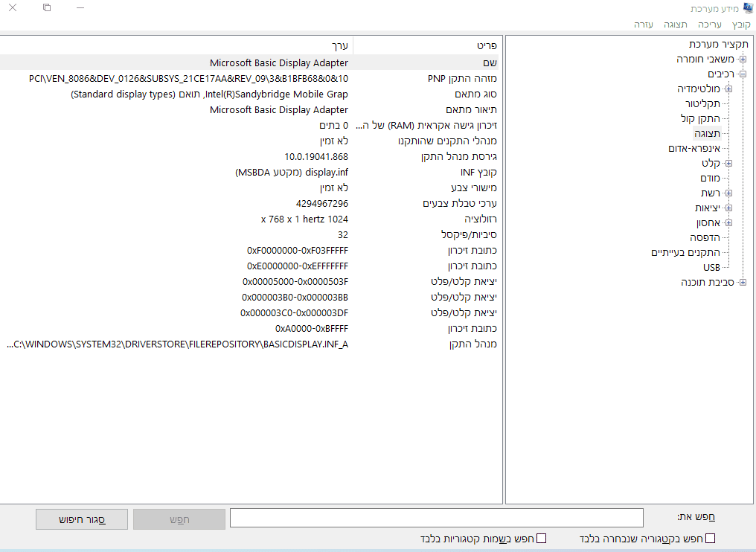Select the גירסת מנהל התקן row
Screen dimensions: 756x552
249,157
